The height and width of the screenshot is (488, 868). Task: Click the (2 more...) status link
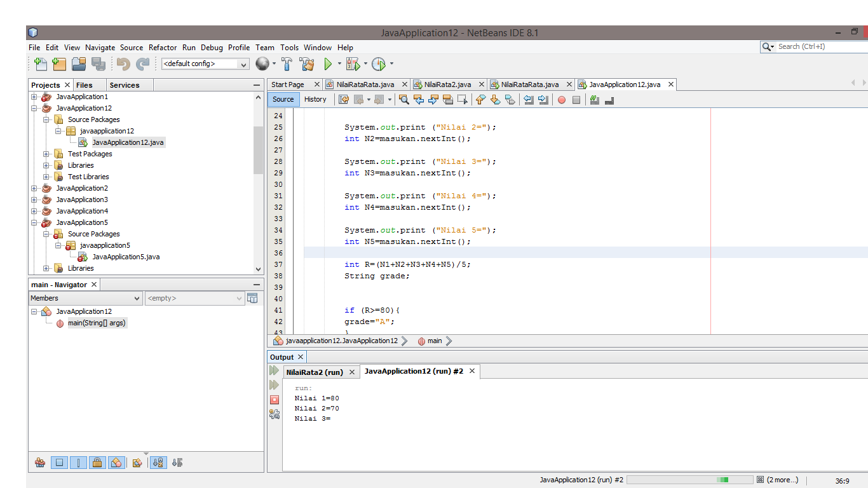coord(782,480)
